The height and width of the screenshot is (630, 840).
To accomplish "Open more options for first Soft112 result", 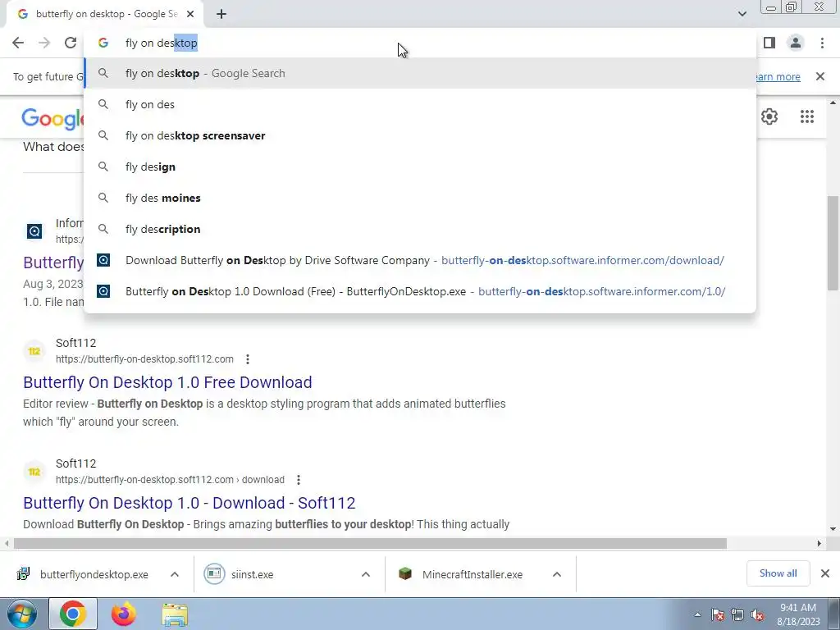I will click(248, 359).
